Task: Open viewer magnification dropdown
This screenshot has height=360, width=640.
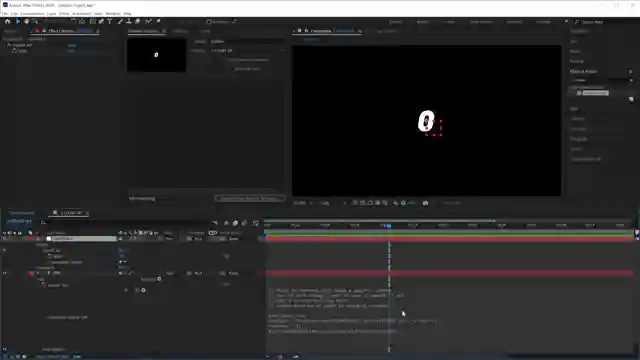Action: point(302,203)
